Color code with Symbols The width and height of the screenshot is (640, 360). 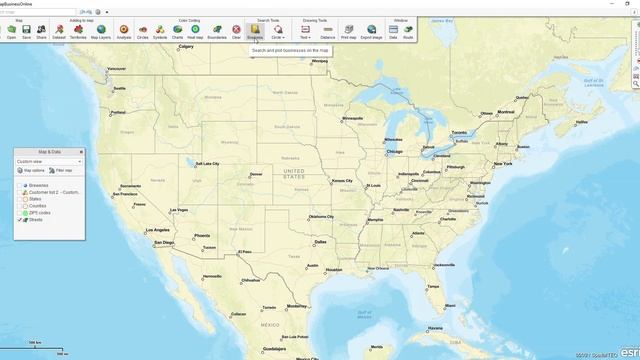pyautogui.click(x=160, y=32)
